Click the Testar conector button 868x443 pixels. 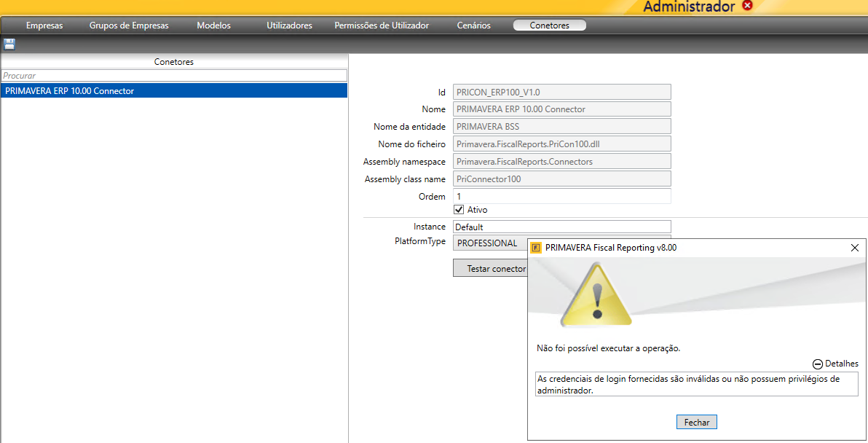coord(490,268)
